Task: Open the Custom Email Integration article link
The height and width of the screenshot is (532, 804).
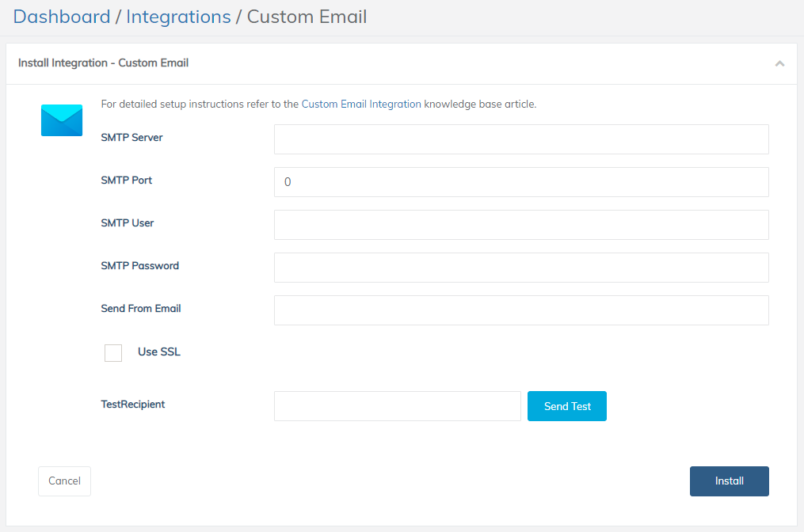Action: [x=361, y=104]
